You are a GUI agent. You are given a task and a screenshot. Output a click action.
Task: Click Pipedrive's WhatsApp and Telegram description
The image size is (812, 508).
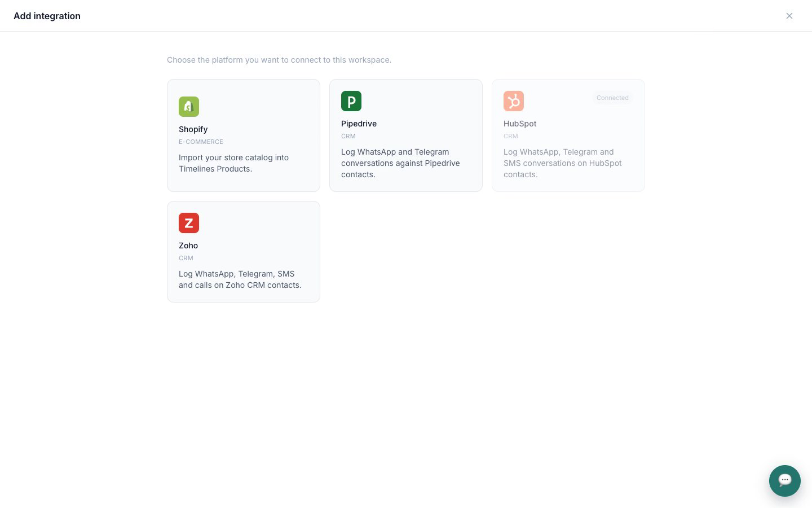pyautogui.click(x=400, y=163)
